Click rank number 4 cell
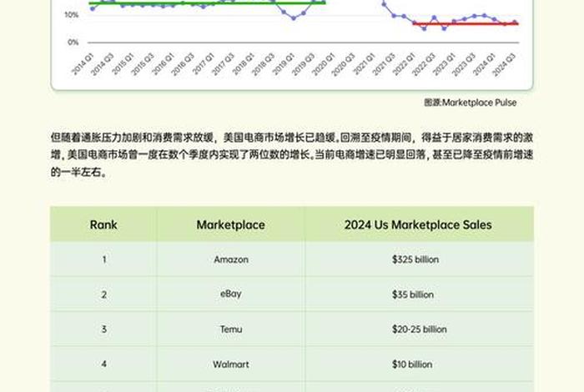The image size is (584, 392). [104, 364]
